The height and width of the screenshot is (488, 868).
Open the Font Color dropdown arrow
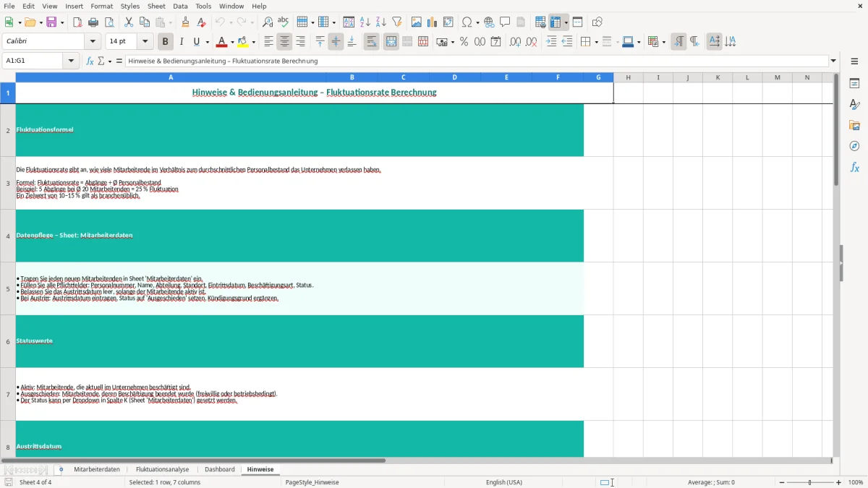tap(232, 42)
